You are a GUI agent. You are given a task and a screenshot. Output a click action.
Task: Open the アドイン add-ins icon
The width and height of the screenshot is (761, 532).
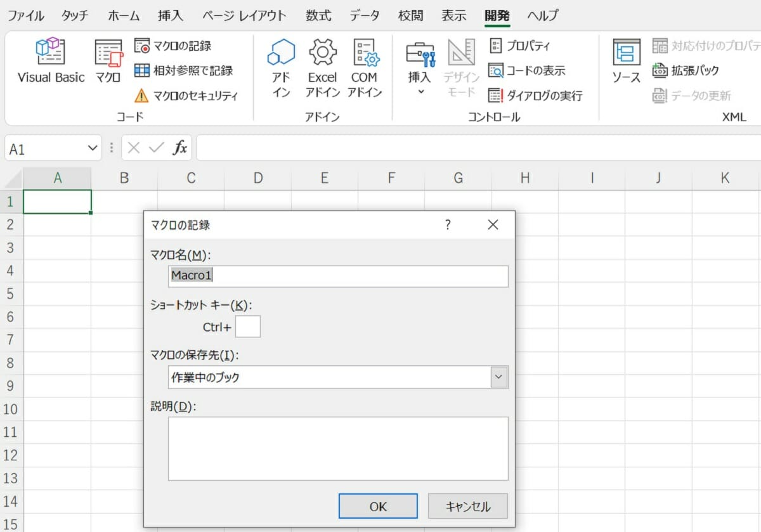click(x=281, y=67)
